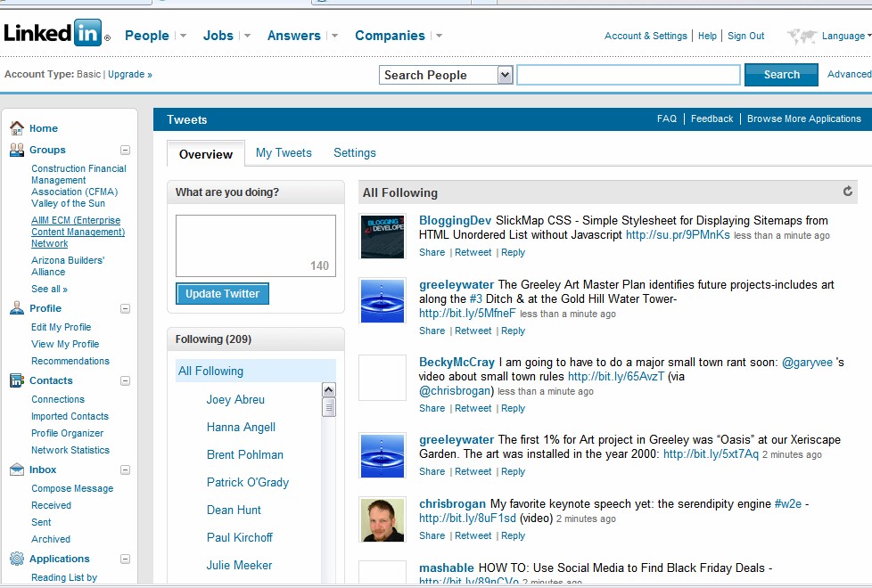Image resolution: width=872 pixels, height=588 pixels.
Task: Open chrisbrogan's profile photo
Action: coord(382,519)
